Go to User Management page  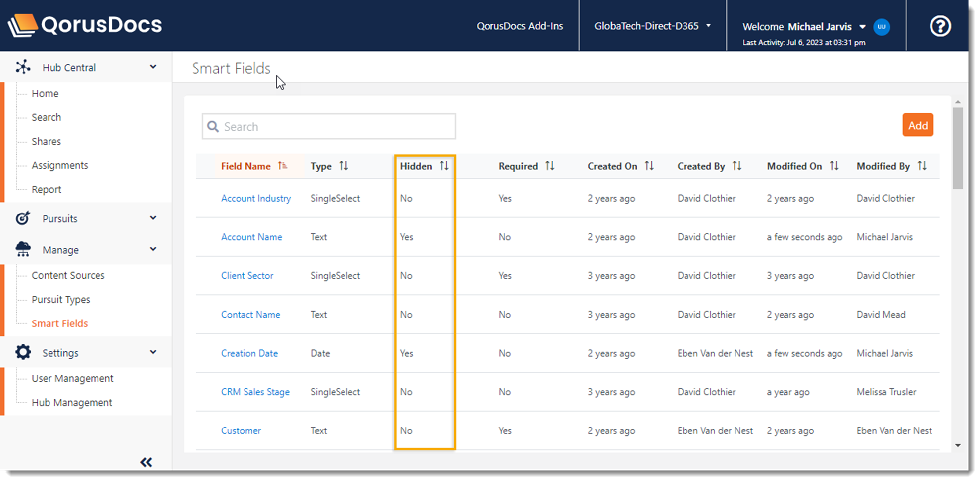tap(72, 378)
